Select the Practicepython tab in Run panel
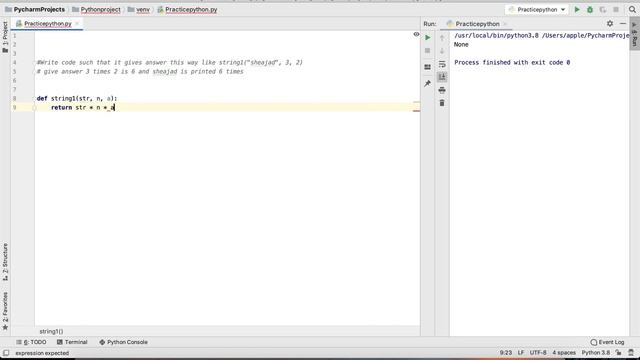 point(477,24)
